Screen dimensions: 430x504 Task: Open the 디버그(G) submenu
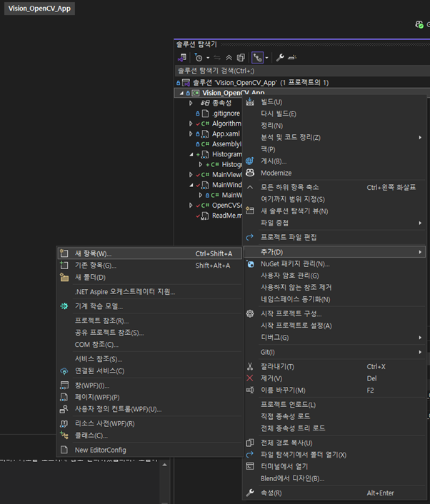pos(275,337)
